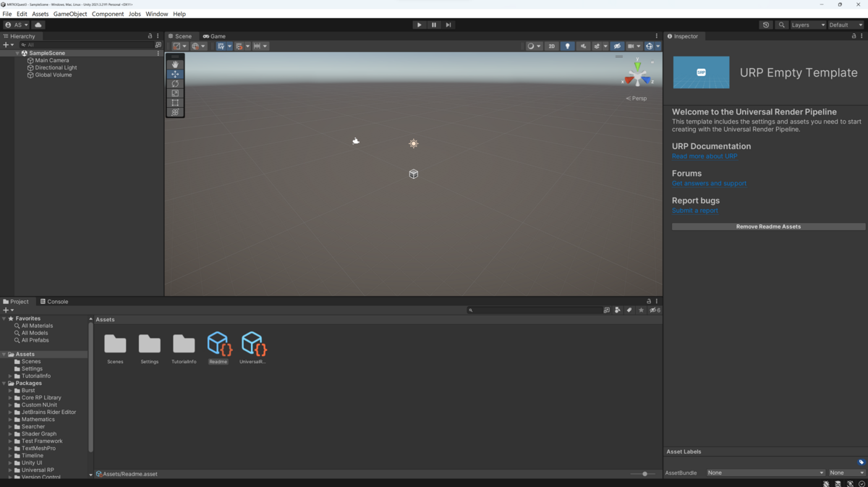Viewport: 868px width, 487px height.
Task: Open the GameObject menu
Action: point(70,14)
